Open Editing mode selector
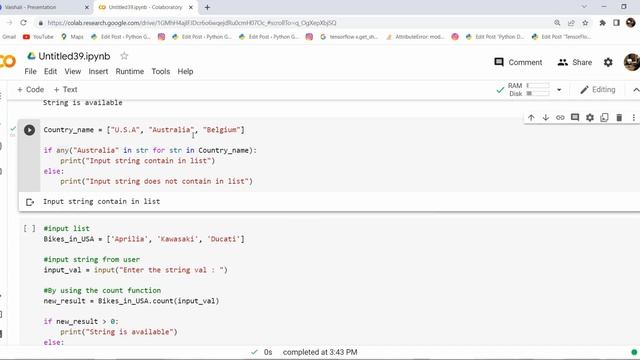The height and width of the screenshot is (360, 640). [x=598, y=90]
